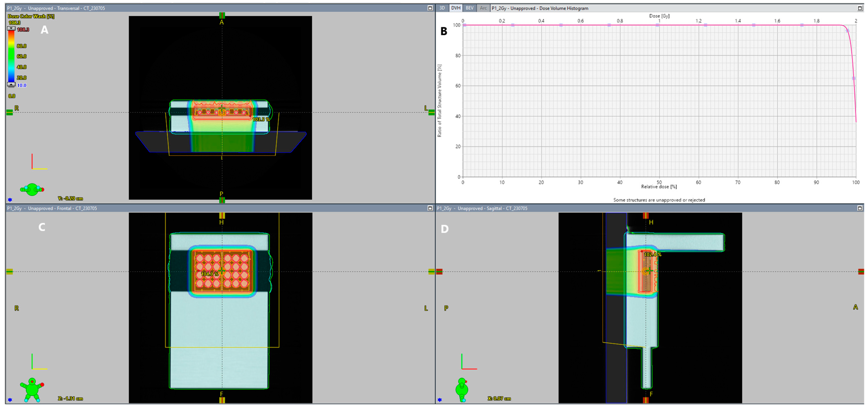
Task: Click patient orientation figure in Sagittal view
Action: (x=462, y=389)
